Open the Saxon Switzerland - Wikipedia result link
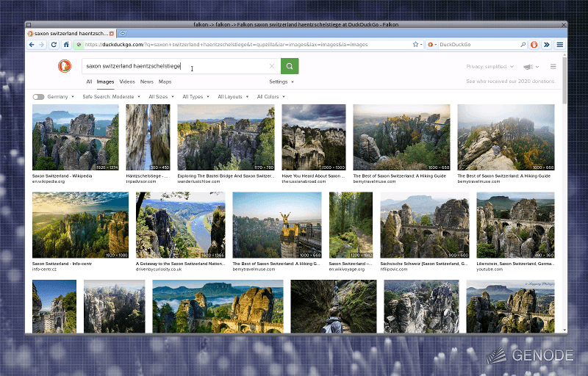Screen dimensions: 588x376 [x=62, y=176]
